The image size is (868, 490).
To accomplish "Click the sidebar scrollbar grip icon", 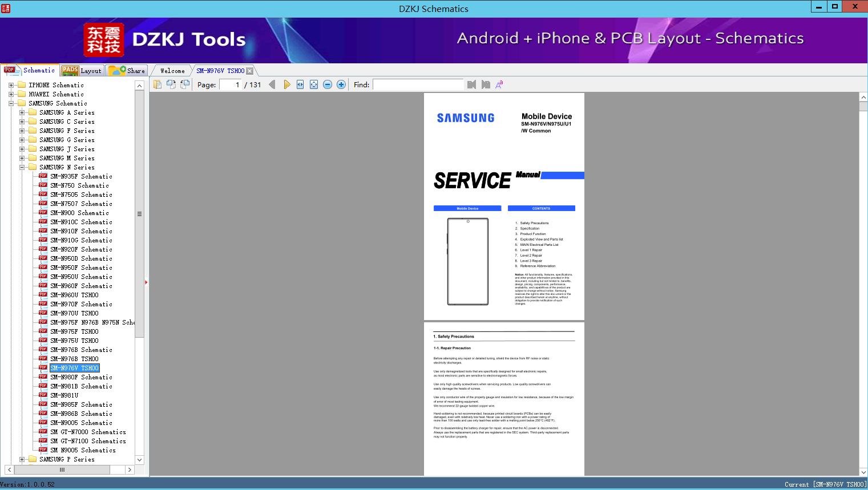I will coord(139,214).
